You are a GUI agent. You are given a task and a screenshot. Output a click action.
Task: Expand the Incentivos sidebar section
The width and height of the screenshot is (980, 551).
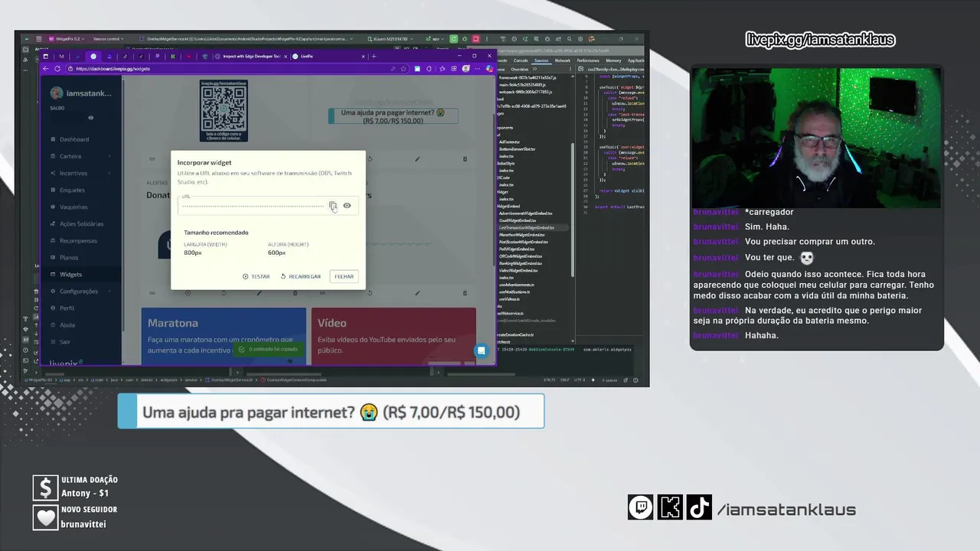(80, 173)
